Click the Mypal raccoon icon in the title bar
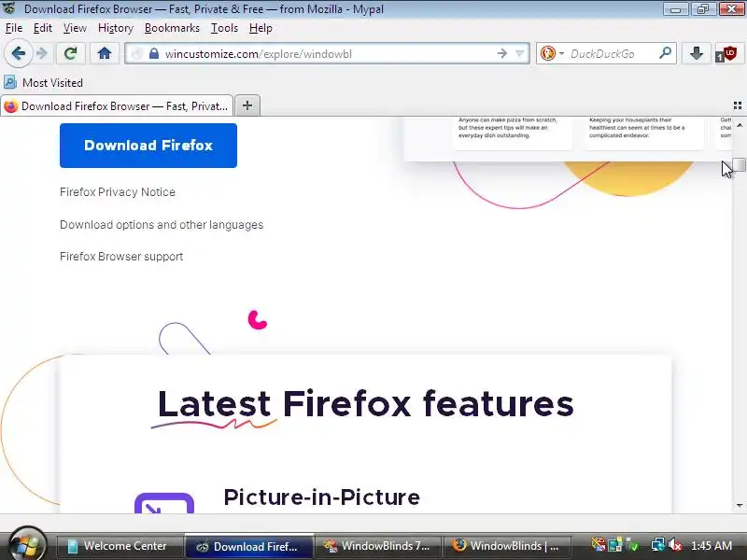Image resolution: width=747 pixels, height=560 pixels. 9,8
